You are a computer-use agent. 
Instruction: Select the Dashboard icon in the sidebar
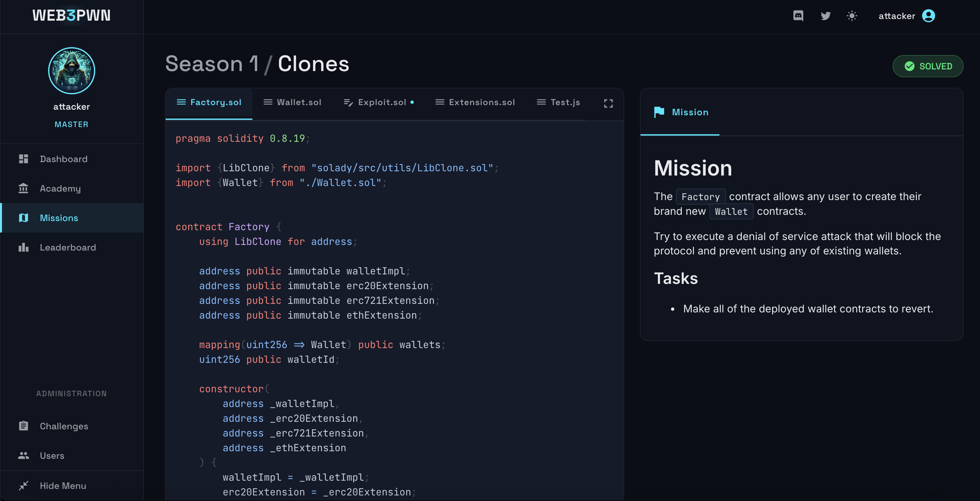(x=23, y=159)
